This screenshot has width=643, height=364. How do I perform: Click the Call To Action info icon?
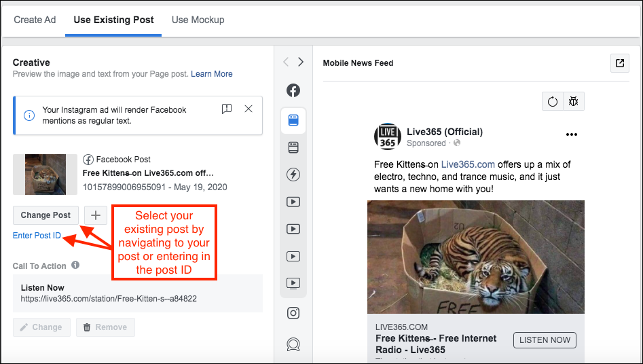75,265
